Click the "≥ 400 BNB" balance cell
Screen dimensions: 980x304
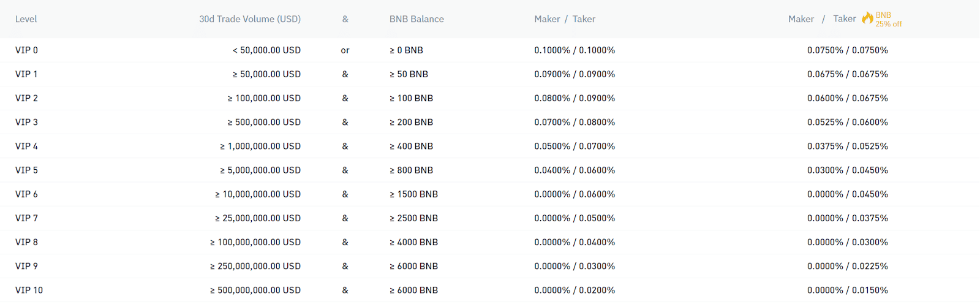point(411,146)
